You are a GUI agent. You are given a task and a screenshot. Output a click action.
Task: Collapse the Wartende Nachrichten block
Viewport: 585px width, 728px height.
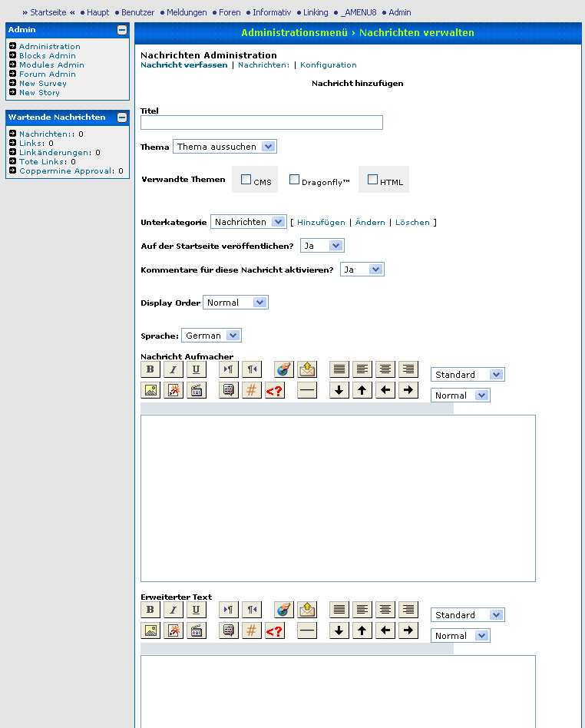click(x=122, y=117)
